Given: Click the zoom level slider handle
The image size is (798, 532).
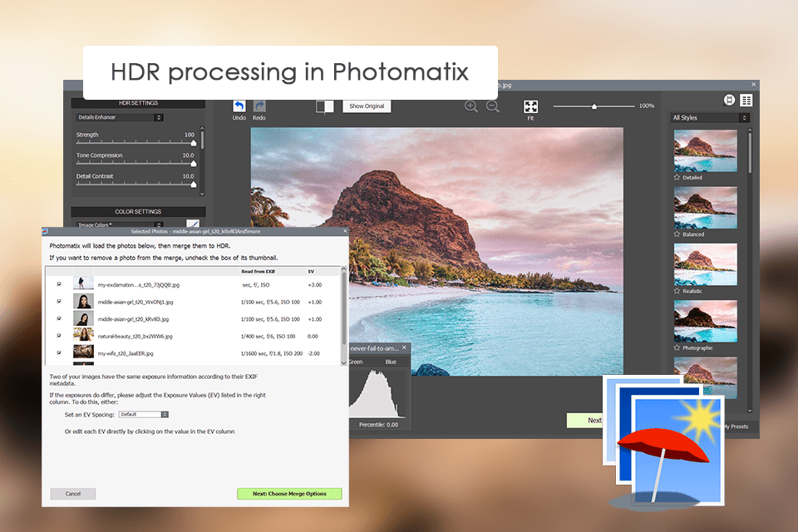Looking at the screenshot, I should point(594,106).
